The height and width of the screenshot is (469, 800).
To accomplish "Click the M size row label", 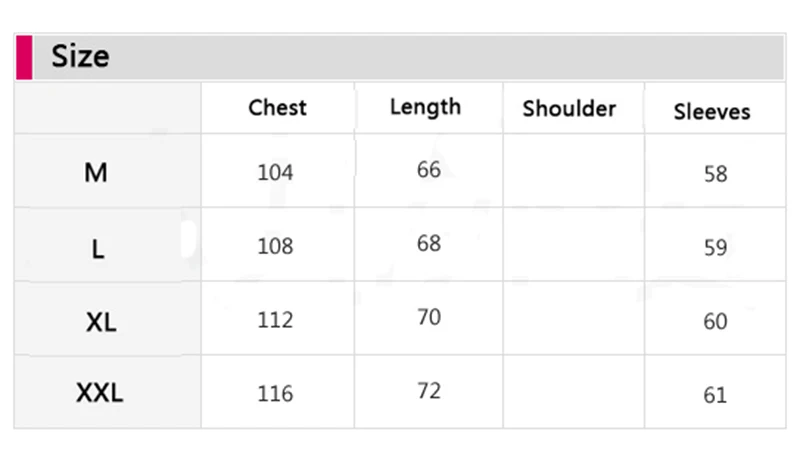I will click(96, 172).
